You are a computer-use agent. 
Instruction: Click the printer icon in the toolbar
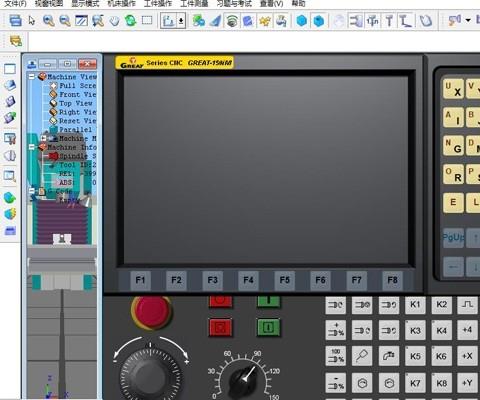15,21
